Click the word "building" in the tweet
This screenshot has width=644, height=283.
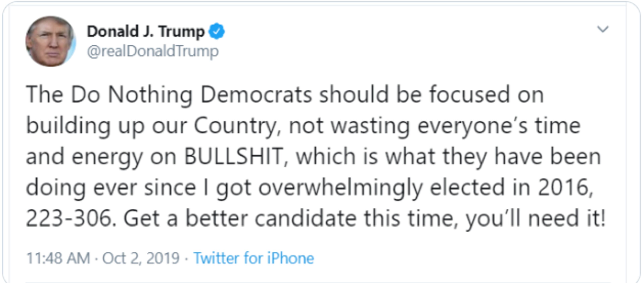coord(68,126)
